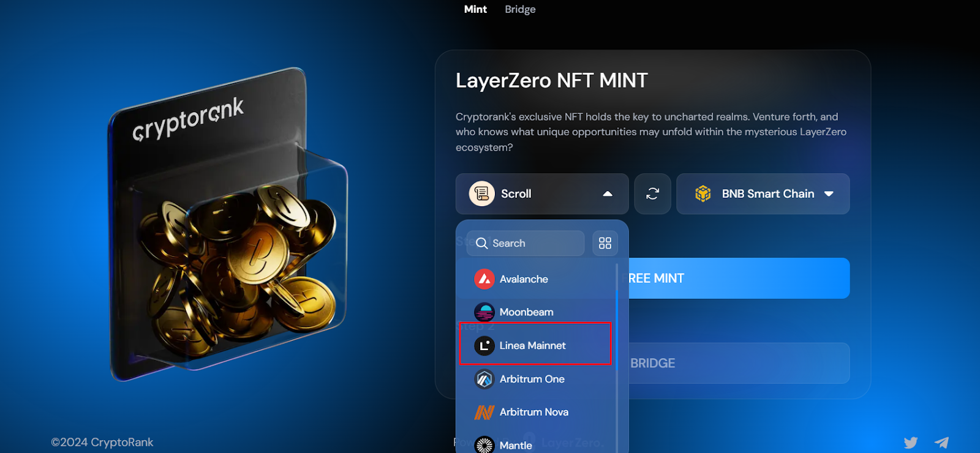Click the Cryptorank coin box image
Screen dimensions: 980x453
228,223
